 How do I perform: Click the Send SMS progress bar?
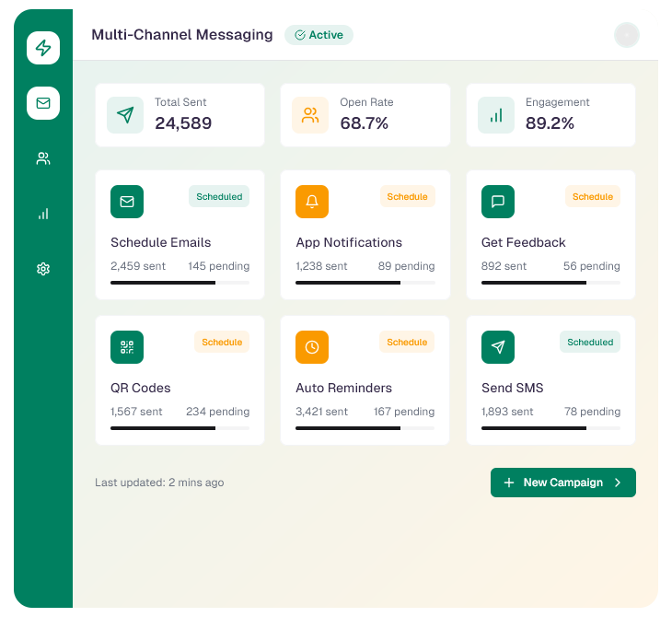[550, 428]
